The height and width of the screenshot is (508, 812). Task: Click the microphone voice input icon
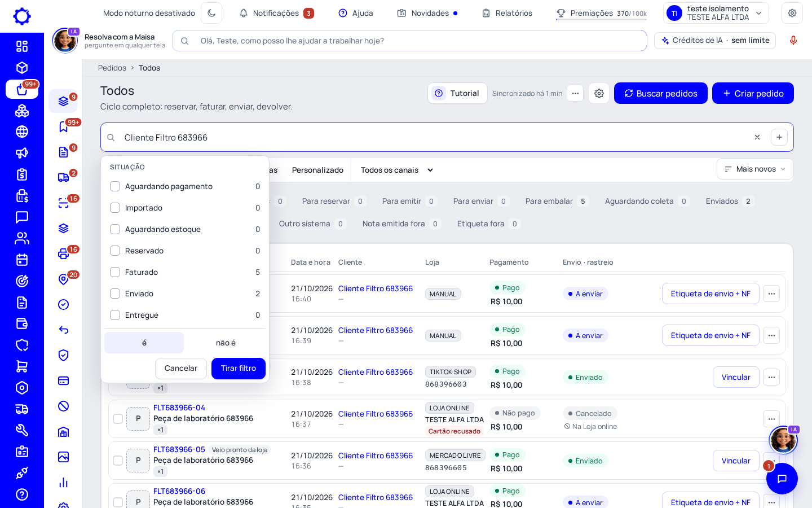(793, 41)
